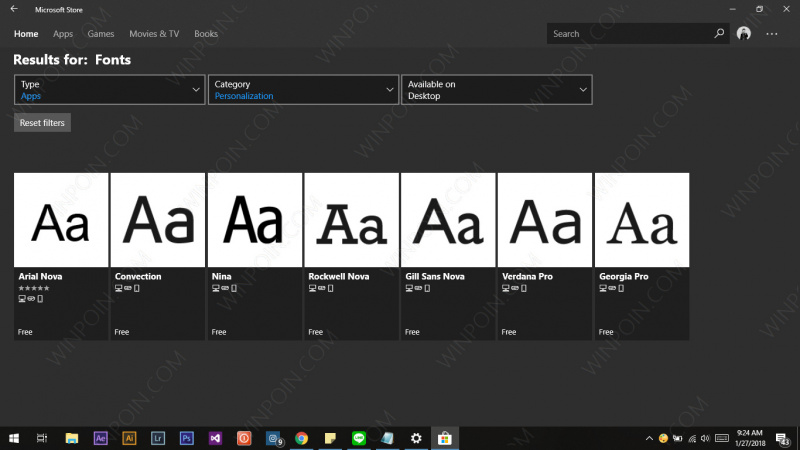Image resolution: width=800 pixels, height=450 pixels.
Task: Switch to the Games tab
Action: click(101, 34)
